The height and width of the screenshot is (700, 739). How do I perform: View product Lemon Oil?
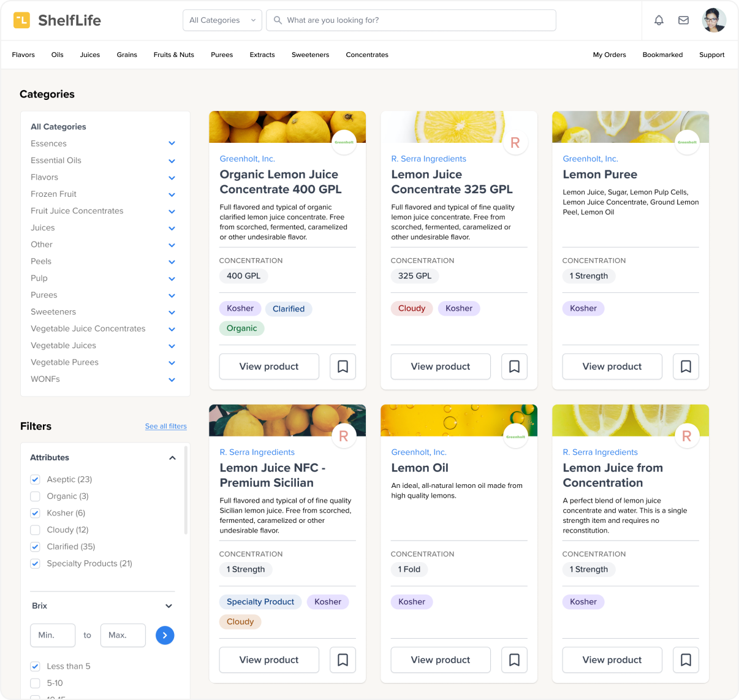(x=441, y=660)
